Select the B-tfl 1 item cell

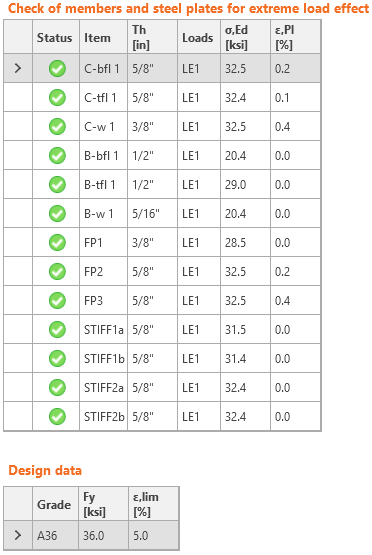[x=103, y=184]
